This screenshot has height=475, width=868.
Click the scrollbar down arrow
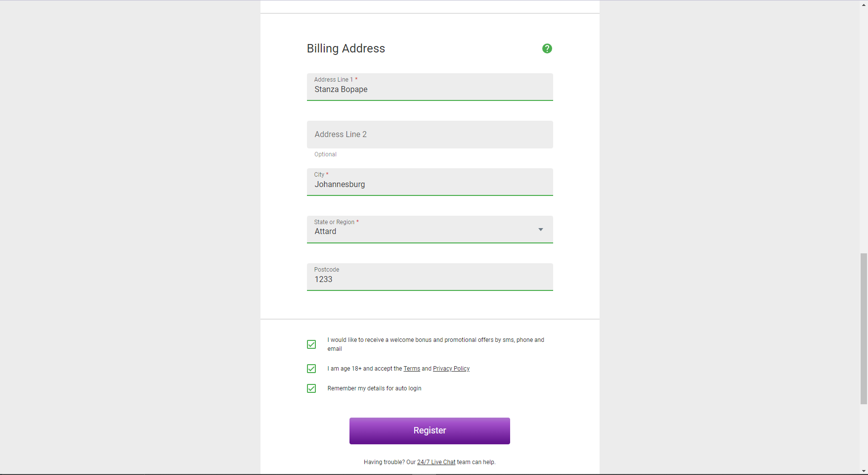(x=864, y=471)
